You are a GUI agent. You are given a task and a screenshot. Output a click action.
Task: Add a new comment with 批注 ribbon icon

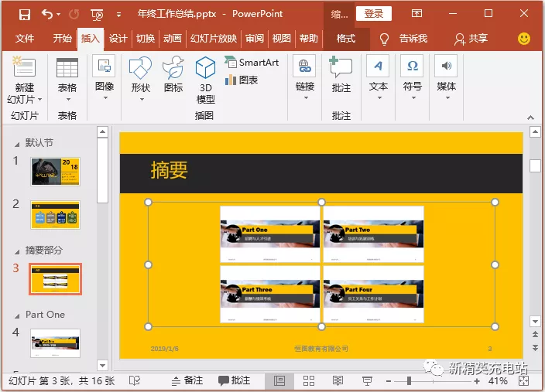[341, 73]
